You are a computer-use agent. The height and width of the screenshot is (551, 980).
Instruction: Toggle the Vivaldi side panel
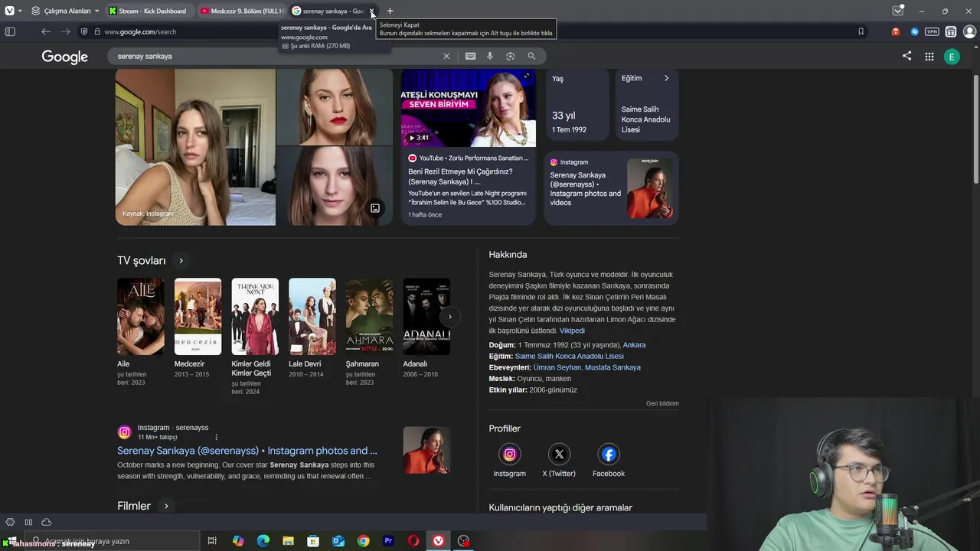tap(10, 31)
